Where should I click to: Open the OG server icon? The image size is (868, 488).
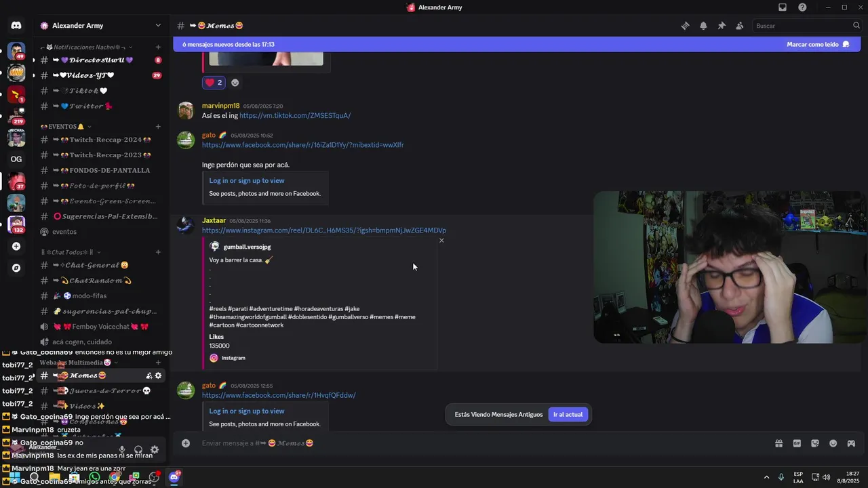click(x=16, y=159)
